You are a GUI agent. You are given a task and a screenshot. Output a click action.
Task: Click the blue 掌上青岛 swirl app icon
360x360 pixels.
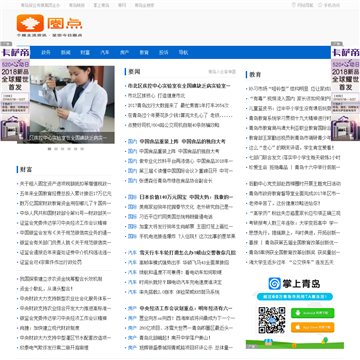[275, 284]
